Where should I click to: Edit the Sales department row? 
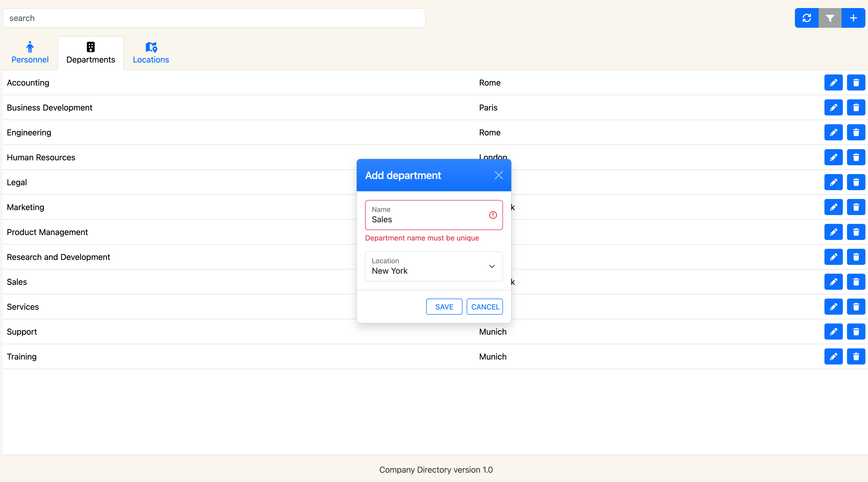click(x=833, y=282)
